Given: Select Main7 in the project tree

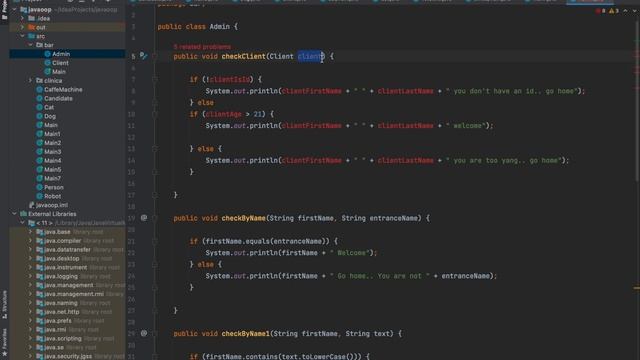Looking at the screenshot, I should tap(52, 178).
